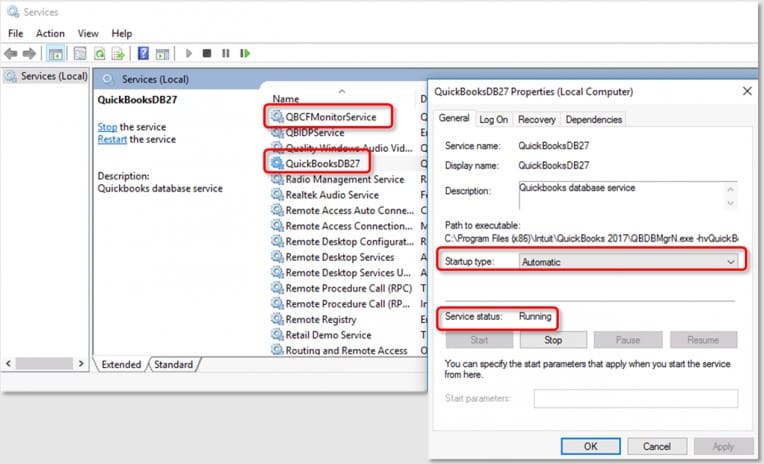764x464 pixels.
Task: Select the Remote Registry gear icon
Action: point(277,319)
